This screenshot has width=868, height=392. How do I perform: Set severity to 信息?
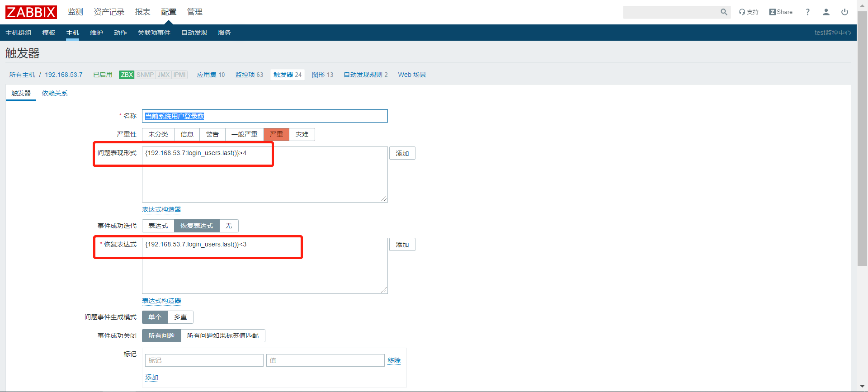click(x=187, y=135)
